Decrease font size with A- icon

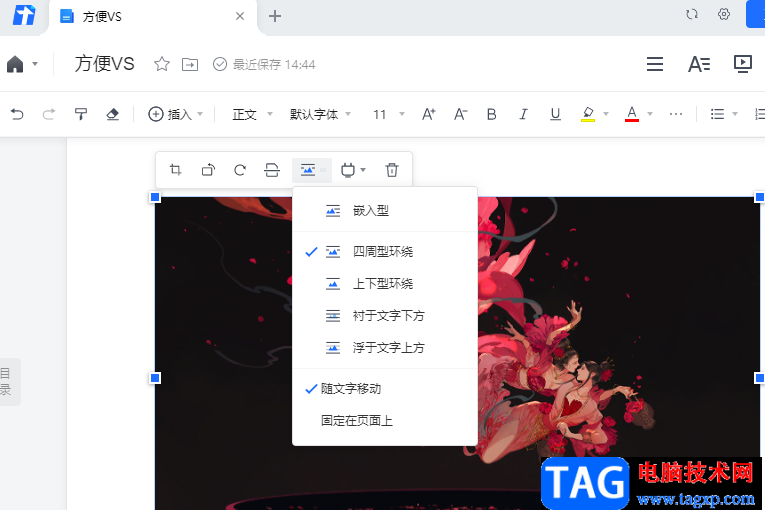click(461, 114)
